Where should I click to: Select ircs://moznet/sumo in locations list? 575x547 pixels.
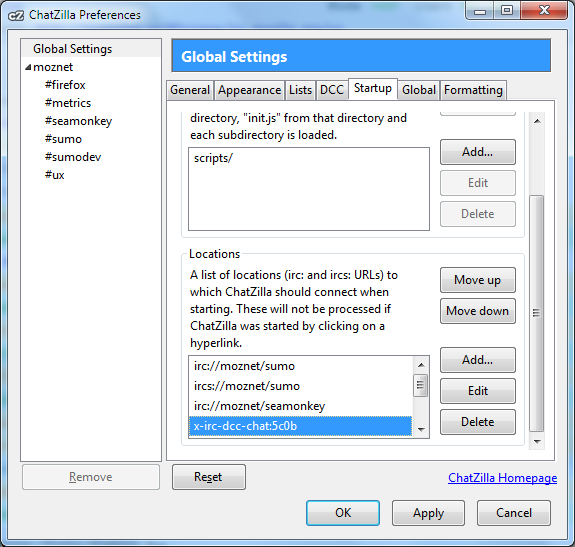point(301,386)
